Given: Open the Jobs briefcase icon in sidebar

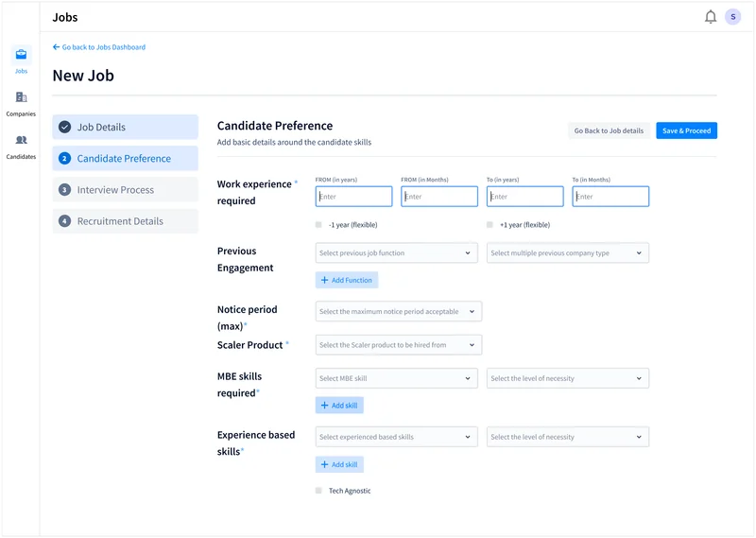Looking at the screenshot, I should (21, 55).
